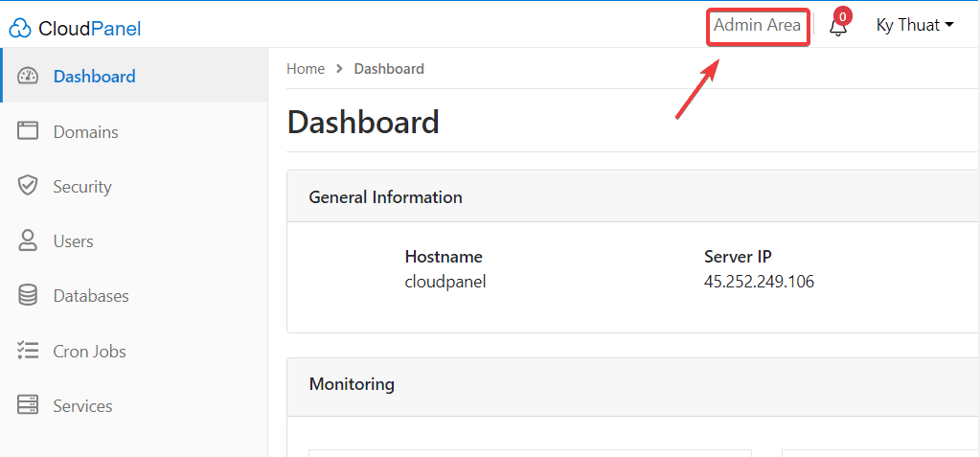The width and height of the screenshot is (980, 457).
Task: Click the Domains window icon
Action: [x=28, y=131]
